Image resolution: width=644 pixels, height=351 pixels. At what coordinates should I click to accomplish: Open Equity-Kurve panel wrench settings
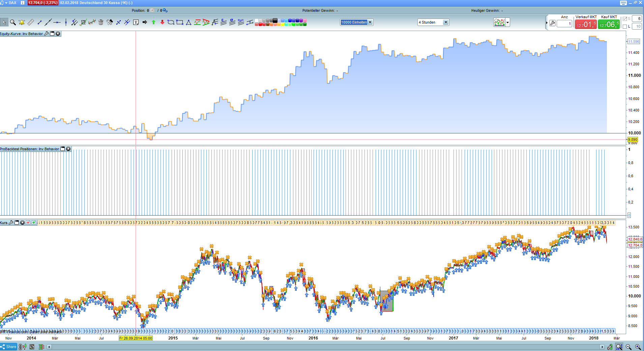click(47, 34)
